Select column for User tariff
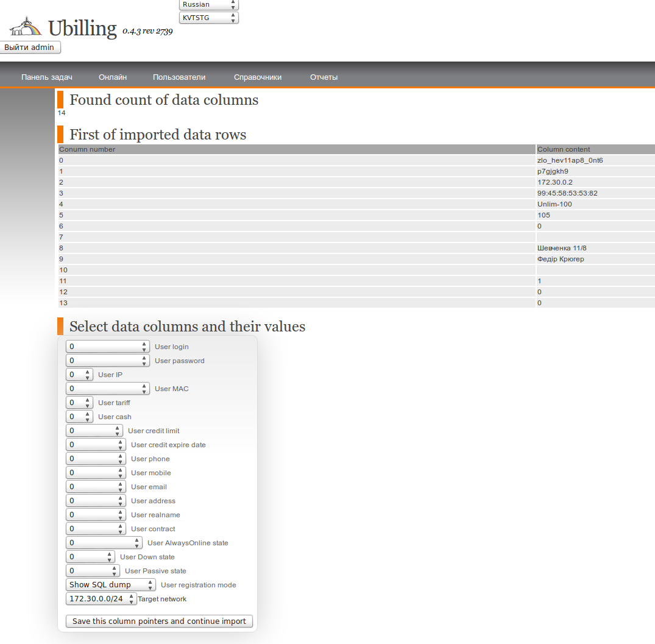 (x=79, y=403)
